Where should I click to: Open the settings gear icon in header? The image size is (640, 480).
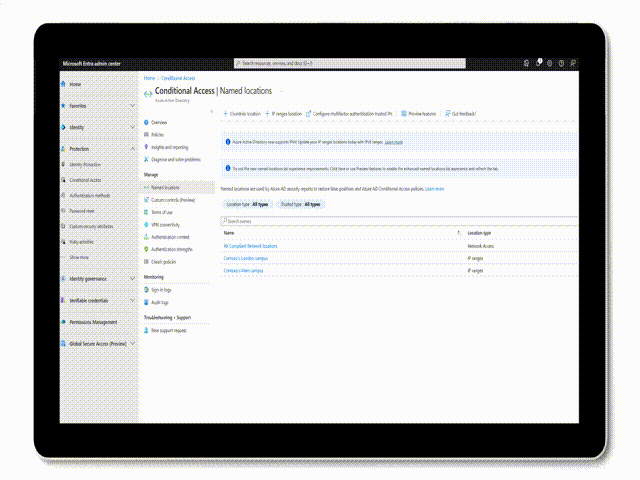550,63
